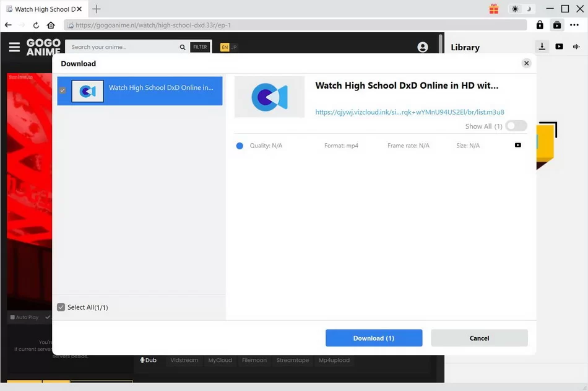
Task: Click the gift box icon
Action: tap(494, 9)
